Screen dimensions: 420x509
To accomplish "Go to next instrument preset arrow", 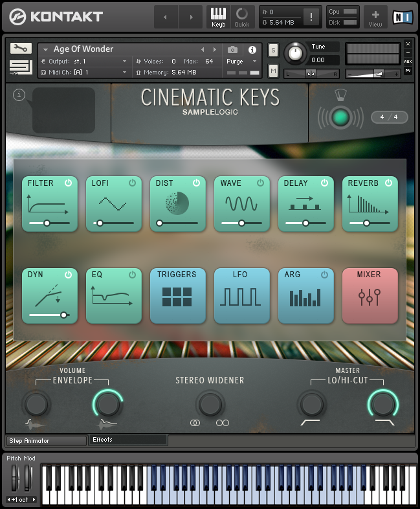I will (215, 49).
